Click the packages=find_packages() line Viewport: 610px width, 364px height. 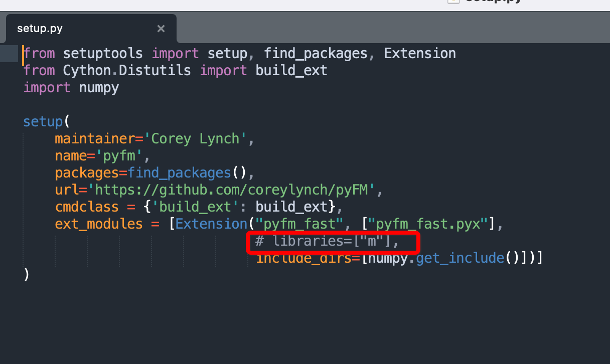click(x=155, y=173)
